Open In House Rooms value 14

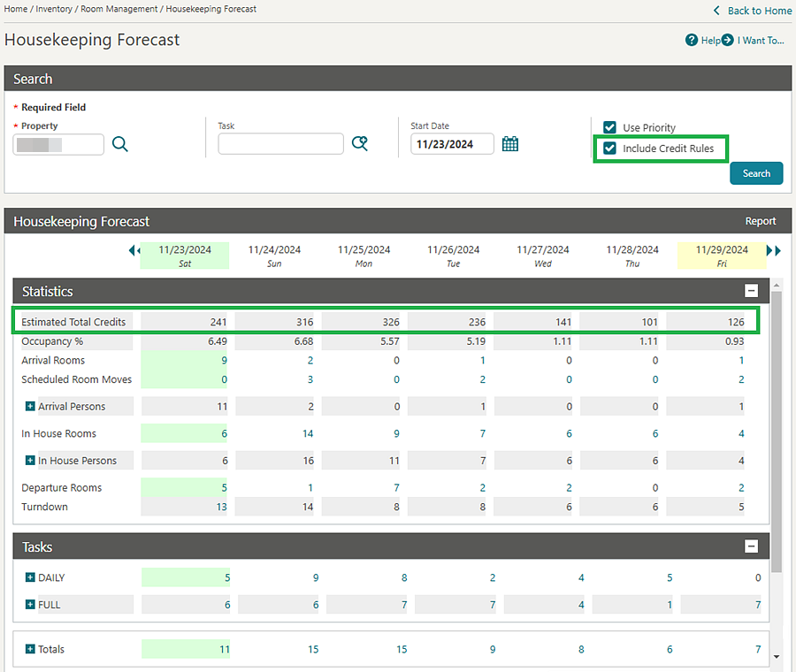[308, 433]
